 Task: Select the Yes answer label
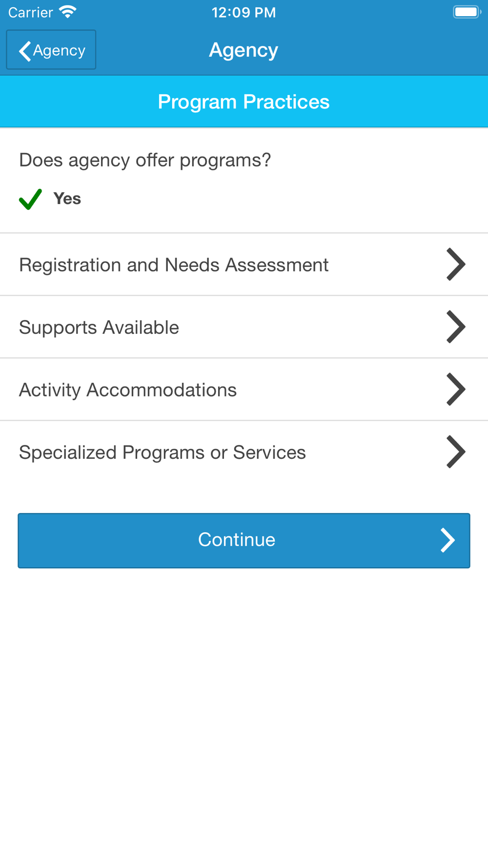pyautogui.click(x=67, y=199)
